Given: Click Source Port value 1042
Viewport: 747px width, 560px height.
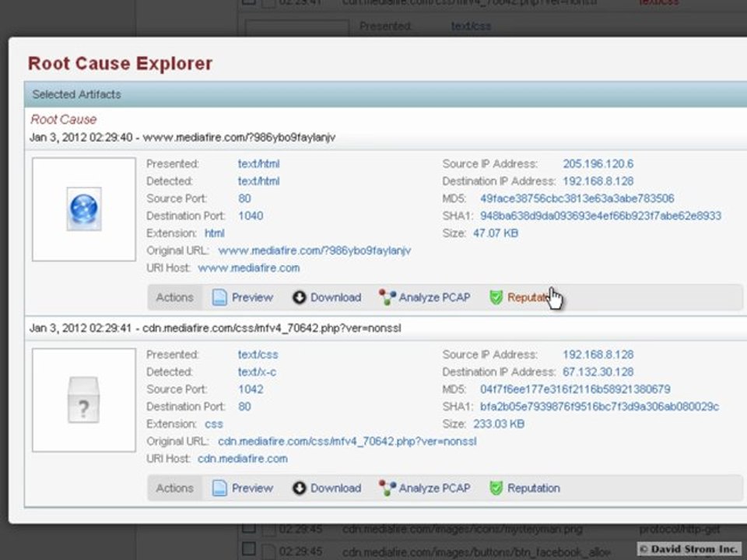Looking at the screenshot, I should click(251, 390).
